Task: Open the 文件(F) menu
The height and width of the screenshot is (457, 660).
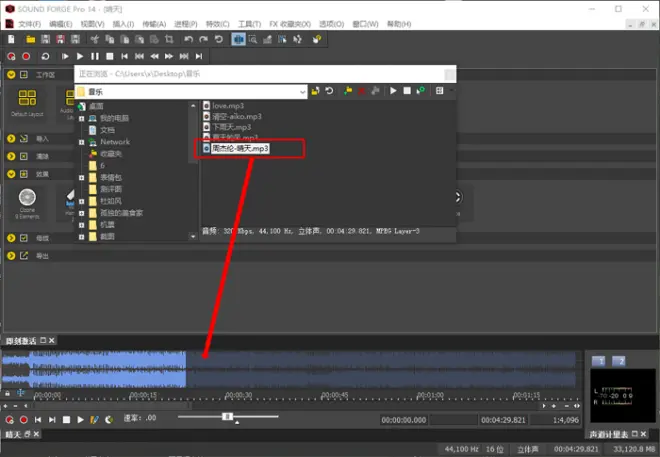Action: click(x=29, y=24)
